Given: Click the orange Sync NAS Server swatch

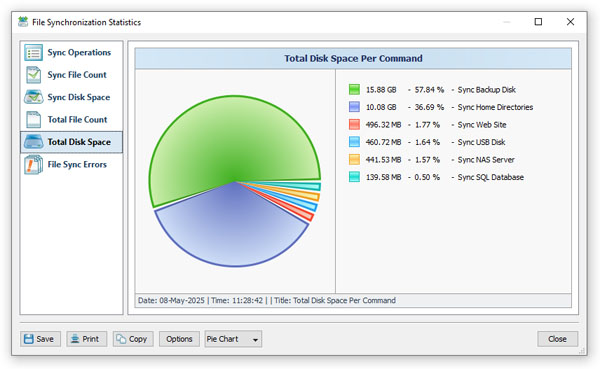Looking at the screenshot, I should [x=354, y=160].
